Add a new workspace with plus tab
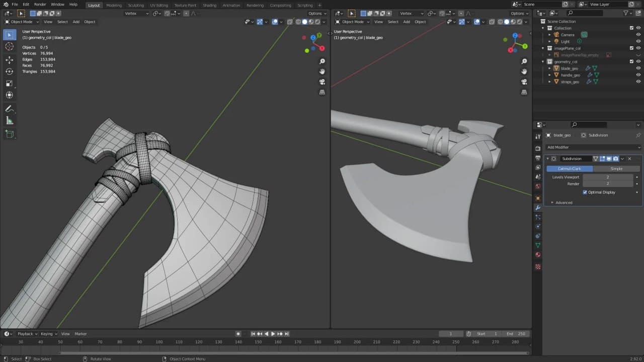 tap(319, 5)
